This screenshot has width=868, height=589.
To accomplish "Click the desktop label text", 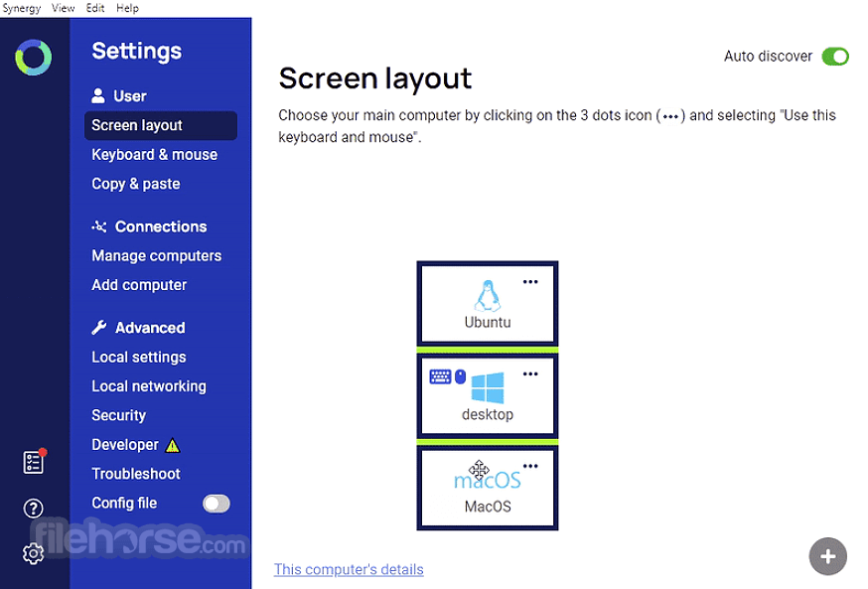I will pyautogui.click(x=488, y=414).
